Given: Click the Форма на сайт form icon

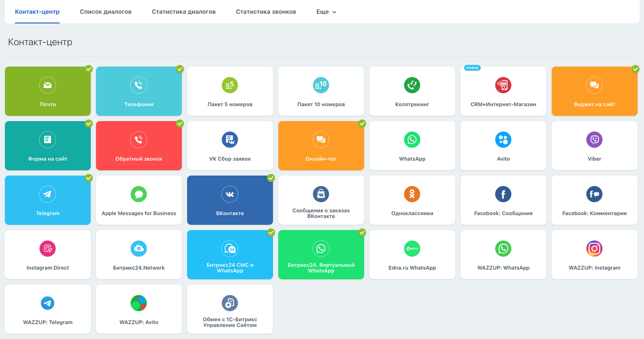Looking at the screenshot, I should 47,139.
